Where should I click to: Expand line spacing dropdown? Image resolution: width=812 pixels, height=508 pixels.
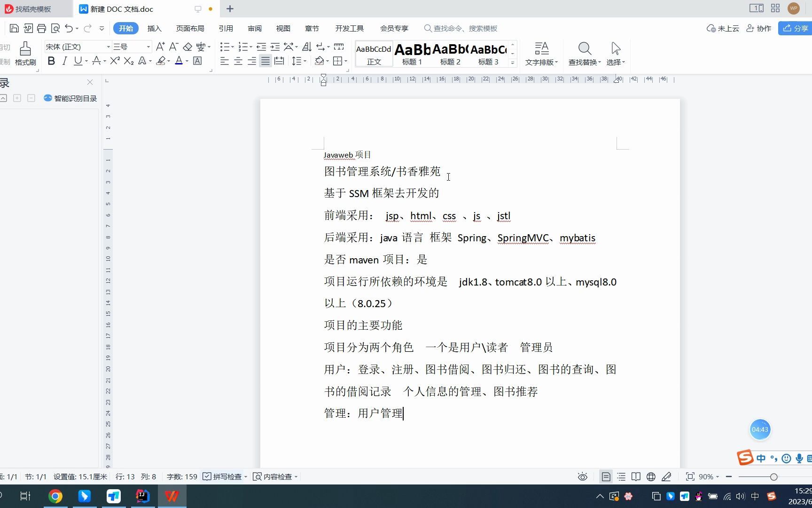point(305,61)
